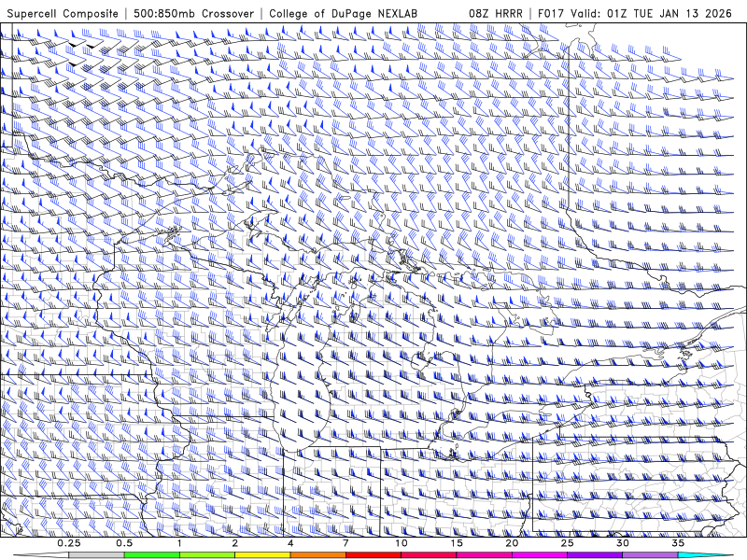Click the '35' legend value

coord(678,543)
